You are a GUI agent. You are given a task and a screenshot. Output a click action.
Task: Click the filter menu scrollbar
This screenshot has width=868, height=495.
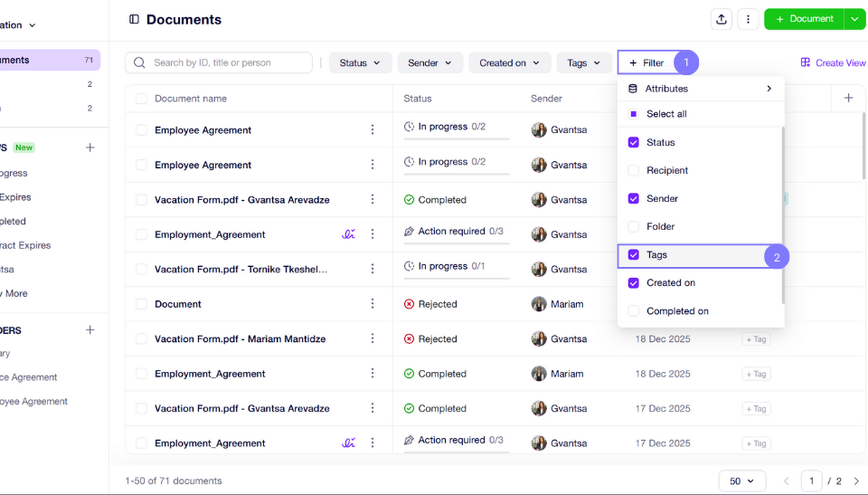783,215
